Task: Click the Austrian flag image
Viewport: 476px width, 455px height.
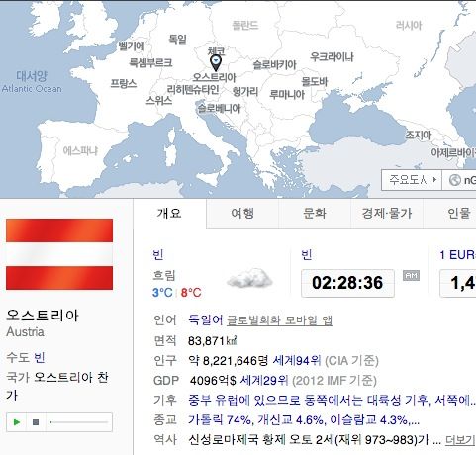Action: point(59,254)
